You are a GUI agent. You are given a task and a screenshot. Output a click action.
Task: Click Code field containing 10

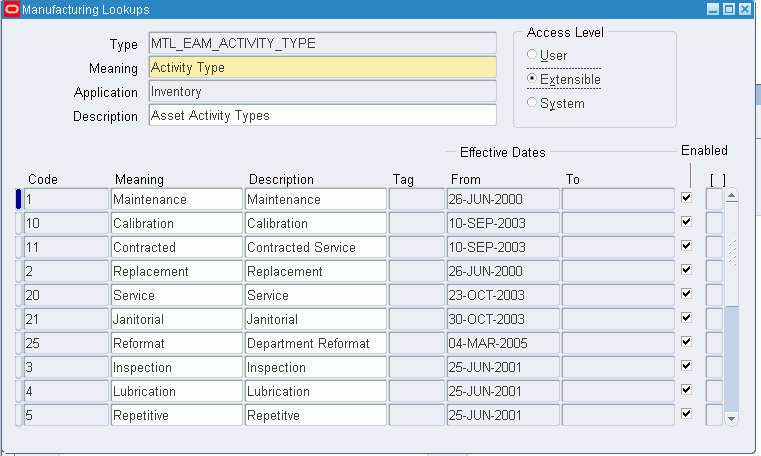point(66,223)
